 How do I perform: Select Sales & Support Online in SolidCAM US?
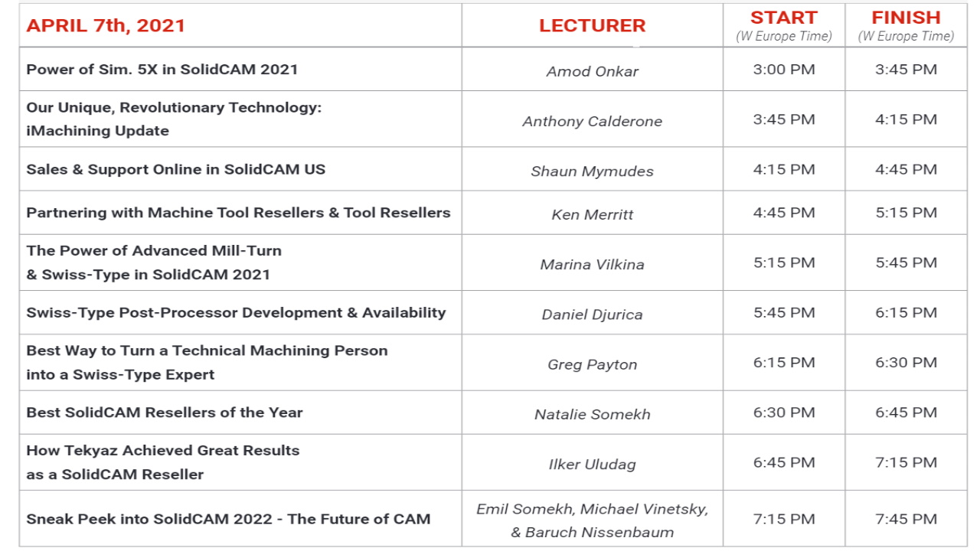point(176,169)
